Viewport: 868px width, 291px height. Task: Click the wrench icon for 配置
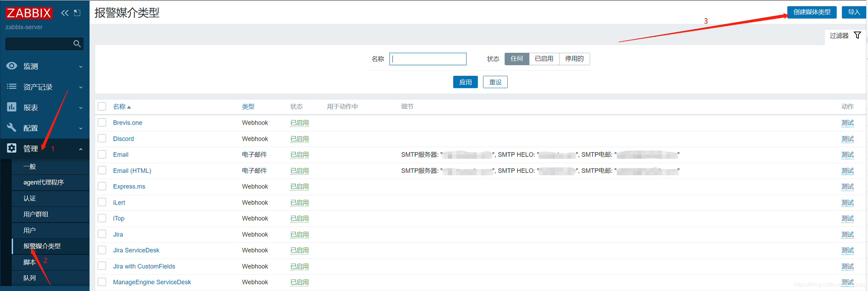12,128
